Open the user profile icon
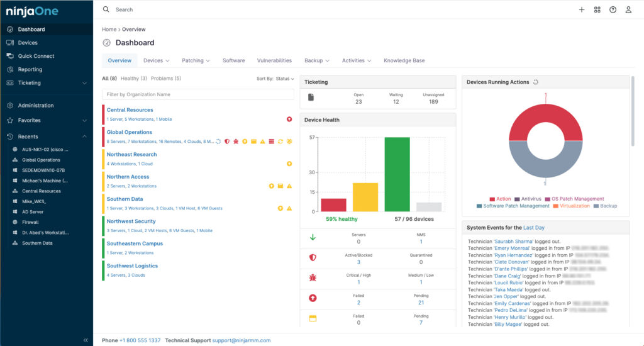Image resolution: width=644 pixels, height=346 pixels. [628, 10]
